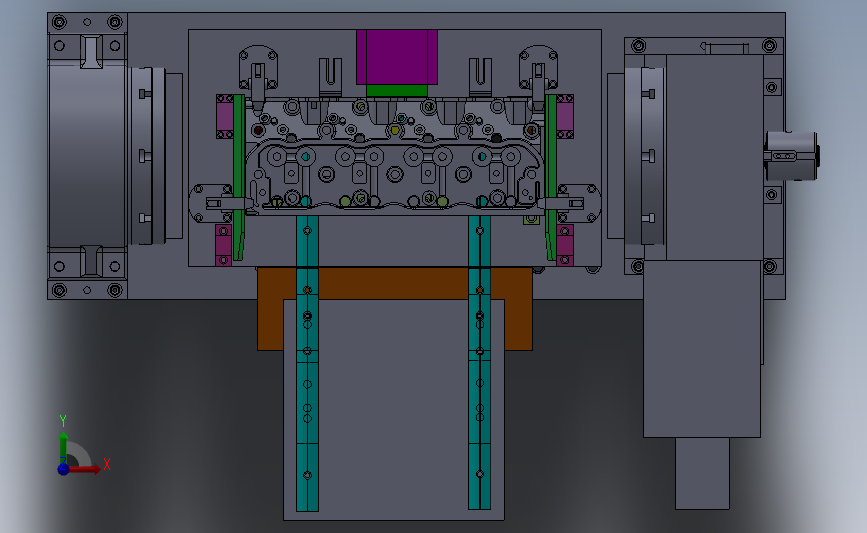Image resolution: width=867 pixels, height=533 pixels.
Task: Select the large motor housing at right
Action: 702,348
